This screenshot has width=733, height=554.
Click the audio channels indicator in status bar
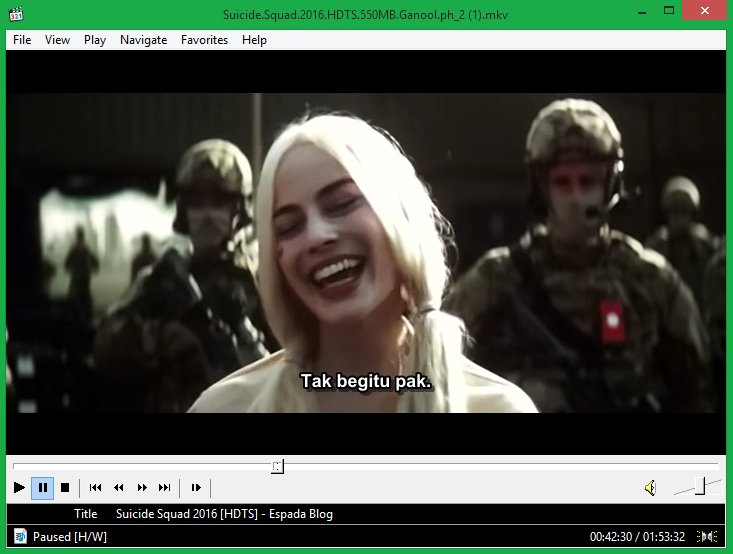pos(707,536)
